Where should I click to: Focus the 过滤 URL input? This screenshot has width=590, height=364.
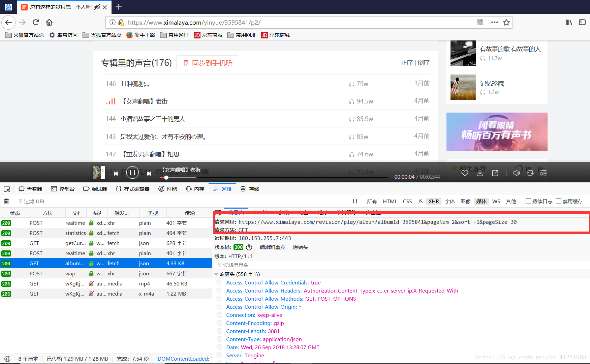click(x=182, y=201)
